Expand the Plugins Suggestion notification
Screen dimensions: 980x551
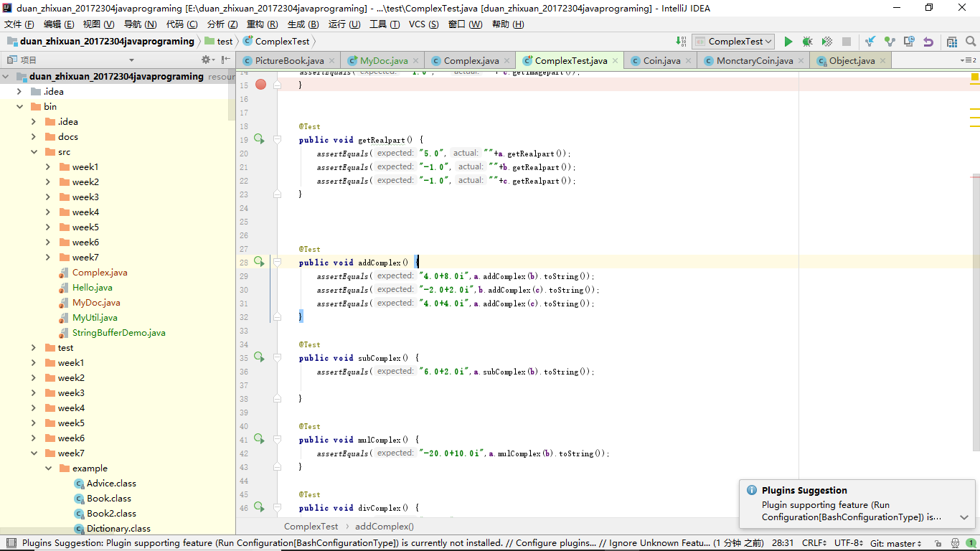(x=963, y=517)
